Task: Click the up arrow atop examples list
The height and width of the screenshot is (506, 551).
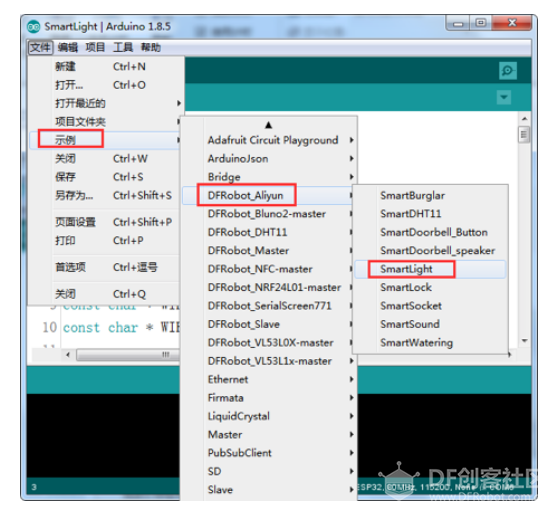Action: [x=268, y=125]
